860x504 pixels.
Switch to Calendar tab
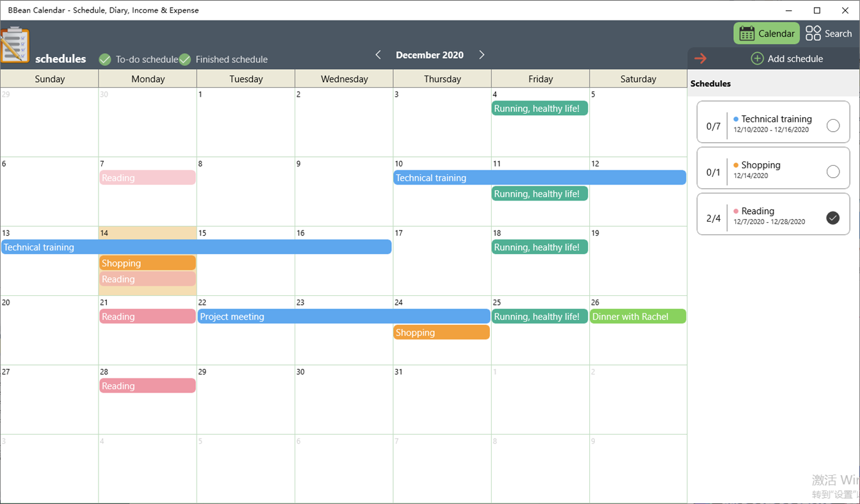coord(767,33)
